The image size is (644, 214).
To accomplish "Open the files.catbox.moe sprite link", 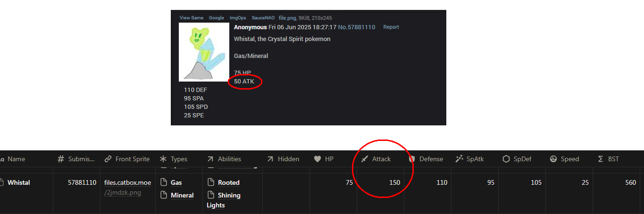I will (x=127, y=187).
